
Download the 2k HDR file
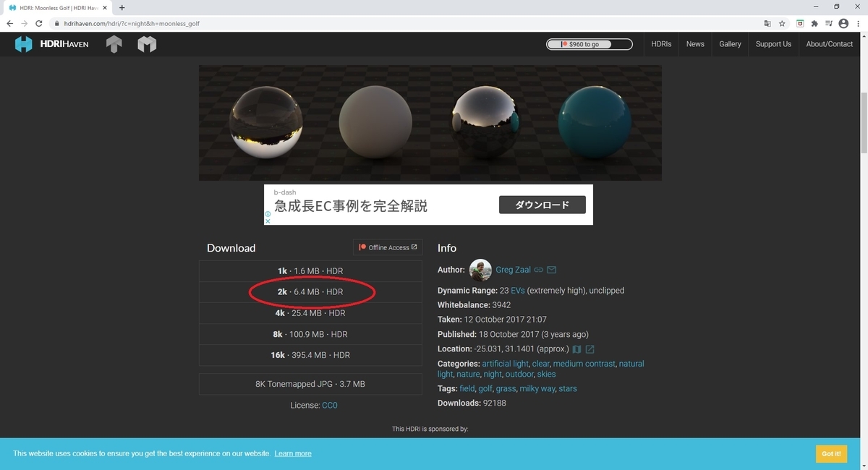[310, 291]
